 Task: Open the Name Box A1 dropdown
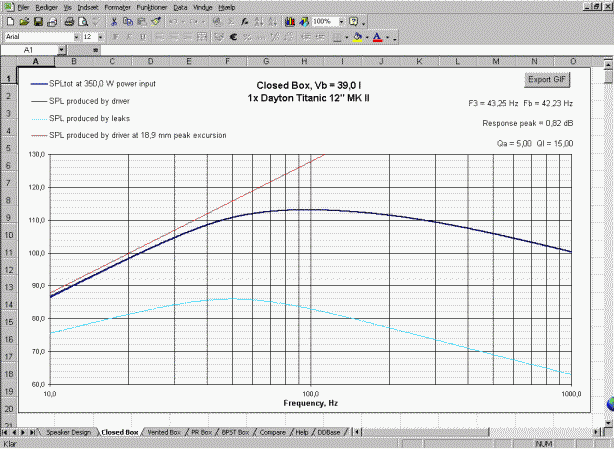(61, 50)
